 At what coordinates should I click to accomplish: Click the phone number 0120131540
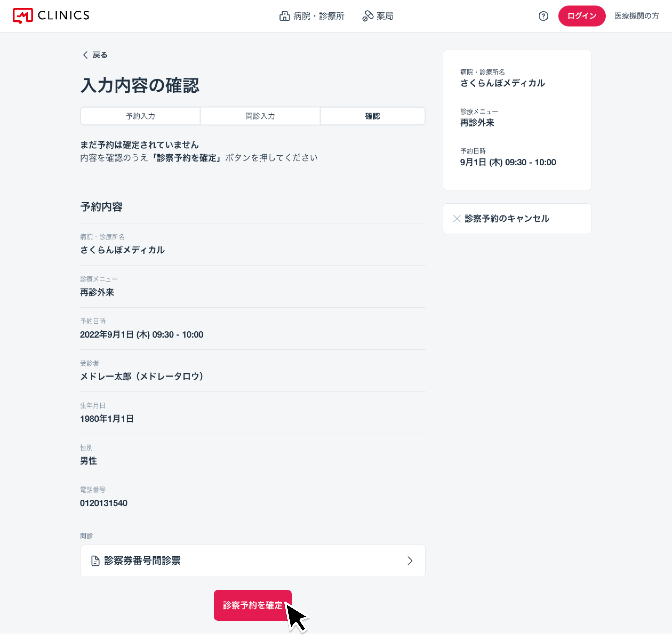tap(104, 503)
